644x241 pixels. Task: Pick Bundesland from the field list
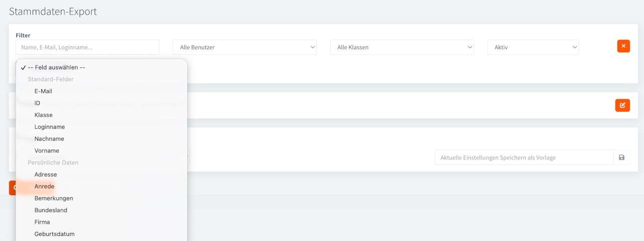point(51,210)
